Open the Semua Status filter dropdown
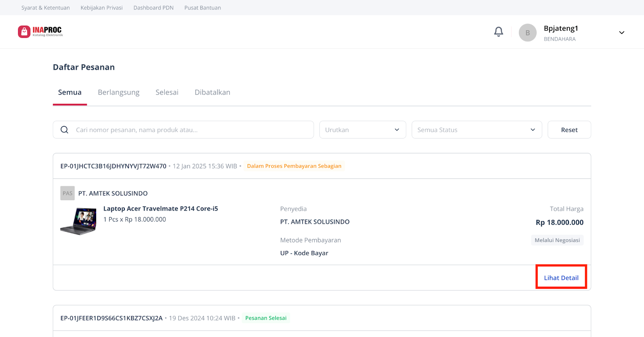The height and width of the screenshot is (337, 644). pyautogui.click(x=477, y=130)
